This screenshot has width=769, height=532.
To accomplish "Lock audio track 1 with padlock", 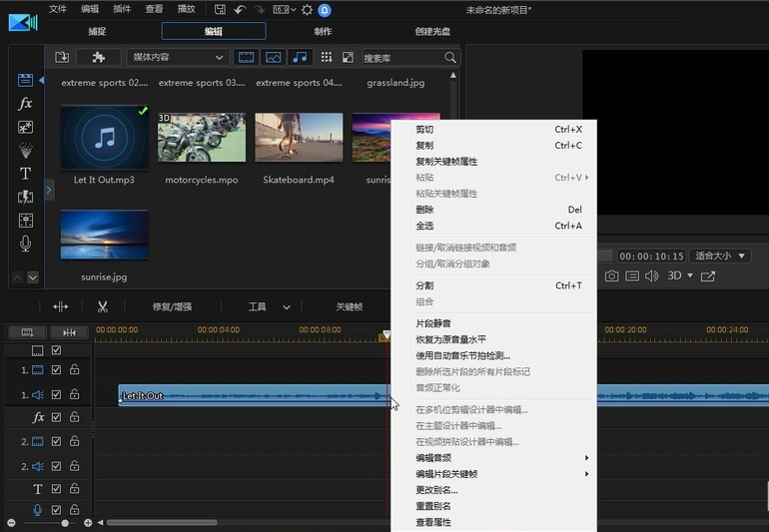I will click(x=74, y=394).
